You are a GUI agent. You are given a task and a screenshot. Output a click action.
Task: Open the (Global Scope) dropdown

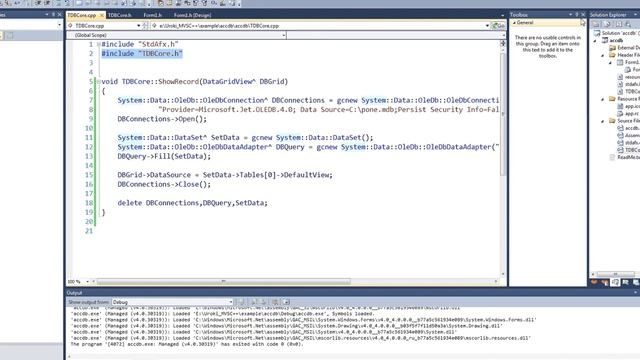284,36
